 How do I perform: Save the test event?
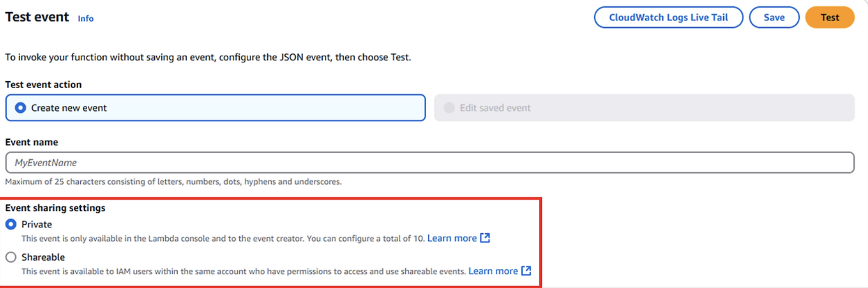774,18
